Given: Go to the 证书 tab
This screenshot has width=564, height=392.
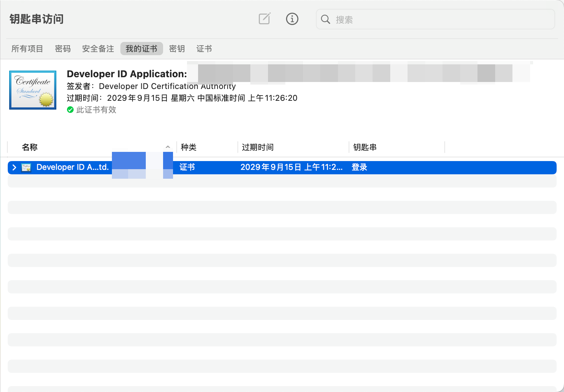Looking at the screenshot, I should pyautogui.click(x=204, y=49).
